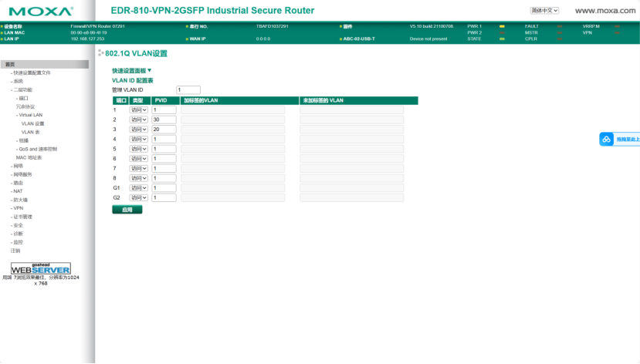This screenshot has height=364, width=640.
Task: Open port 3 type dropdown
Action: (x=139, y=130)
